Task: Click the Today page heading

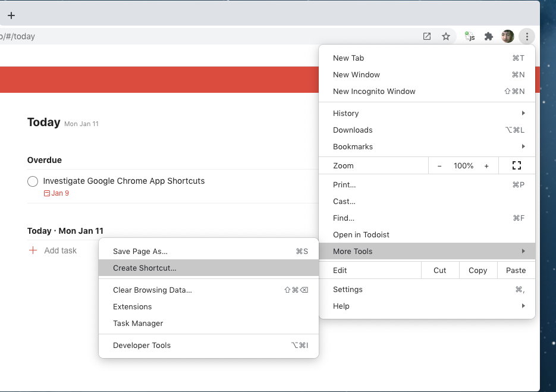Action: [x=43, y=123]
